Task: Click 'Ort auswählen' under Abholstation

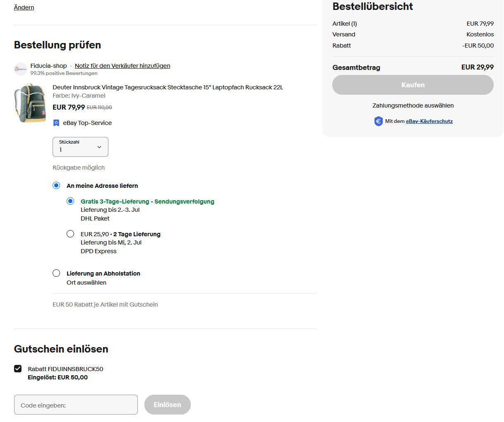Action: pos(86,283)
